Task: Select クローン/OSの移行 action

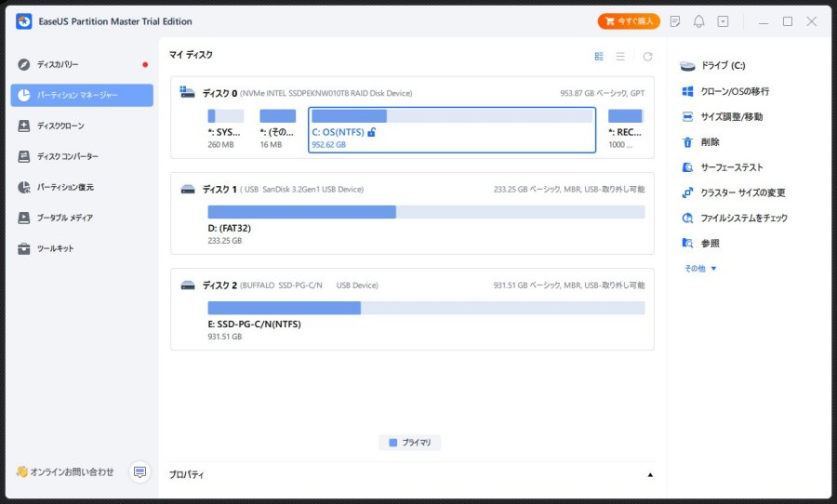Action: coord(726,91)
